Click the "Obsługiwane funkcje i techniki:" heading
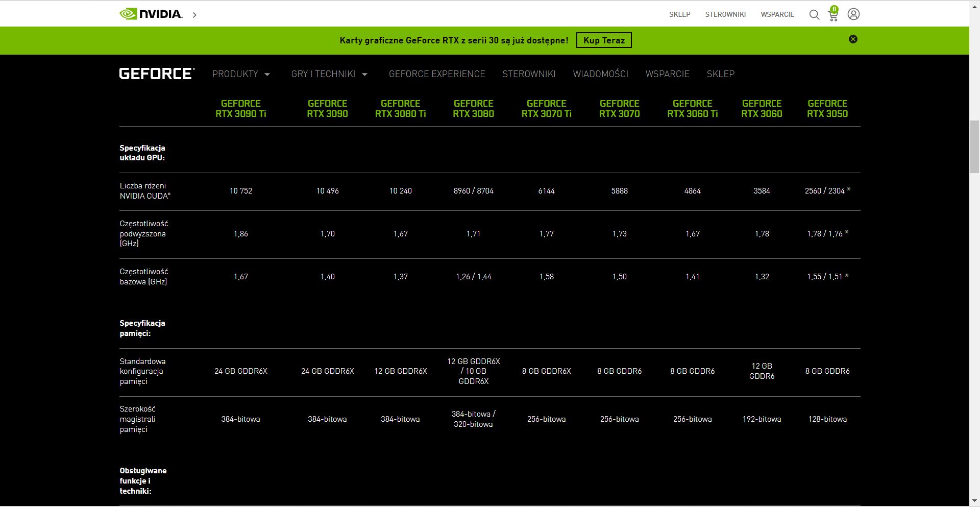 (x=143, y=481)
